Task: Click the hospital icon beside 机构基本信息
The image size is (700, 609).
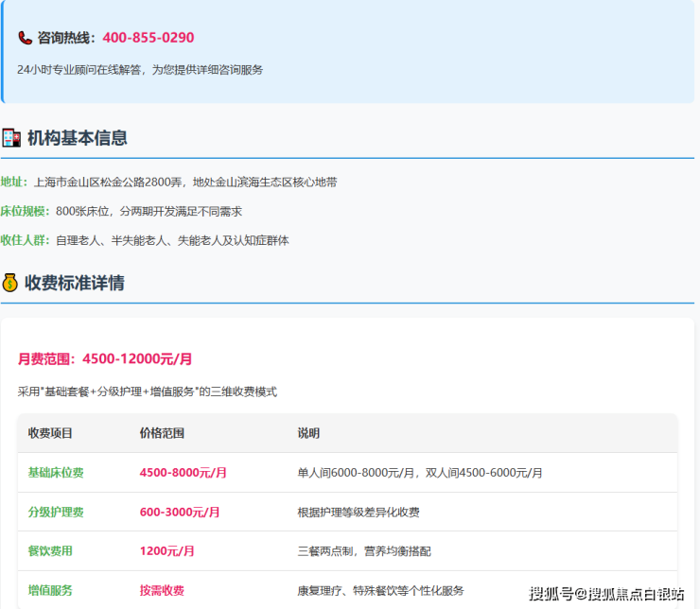Action: [x=11, y=138]
